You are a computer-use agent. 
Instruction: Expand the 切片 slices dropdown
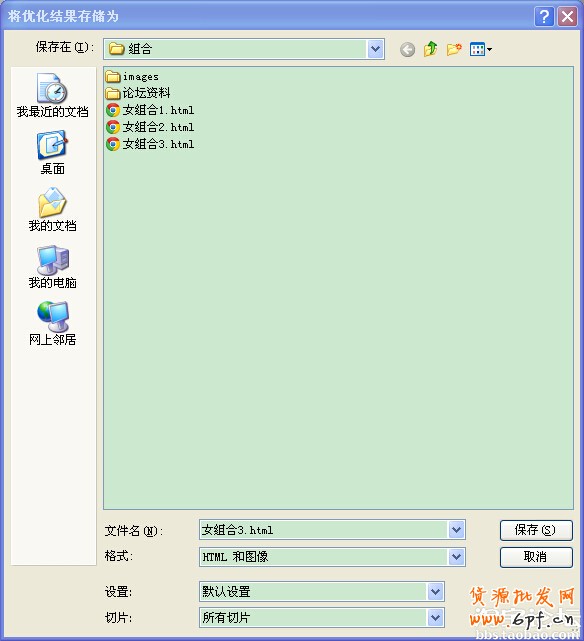coord(436,618)
